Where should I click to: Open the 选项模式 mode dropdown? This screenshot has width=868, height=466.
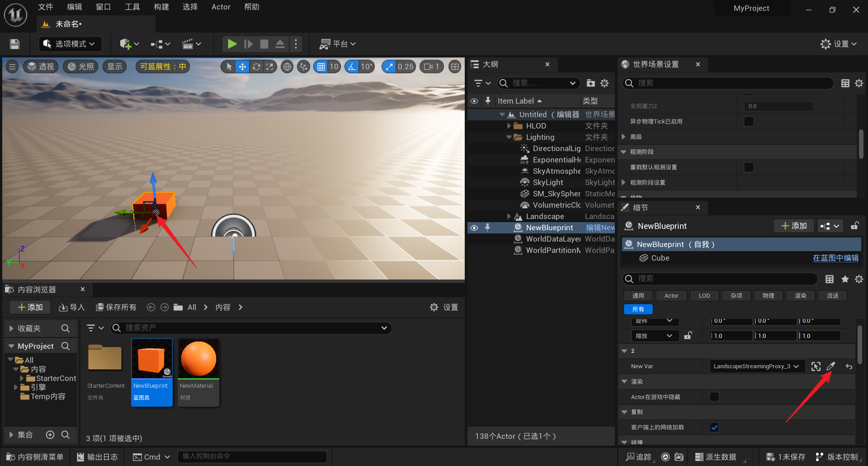[x=70, y=44]
